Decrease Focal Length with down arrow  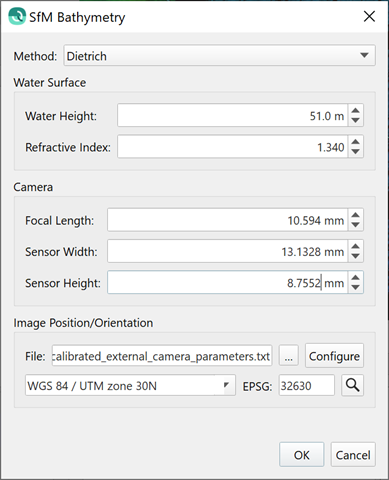point(356,225)
